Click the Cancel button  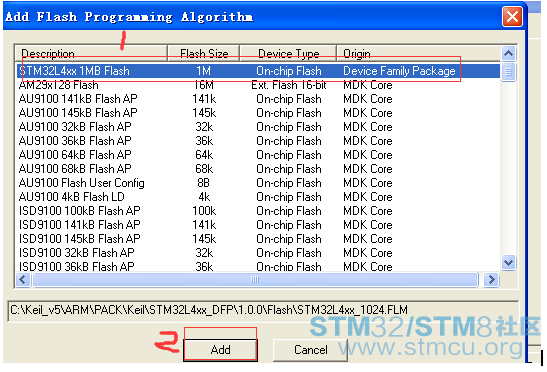pyautogui.click(x=310, y=350)
